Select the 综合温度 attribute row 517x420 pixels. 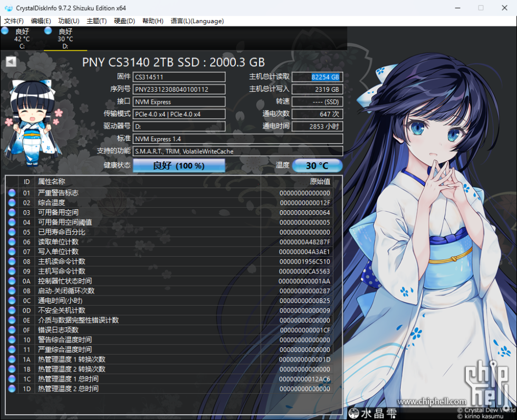pos(169,203)
